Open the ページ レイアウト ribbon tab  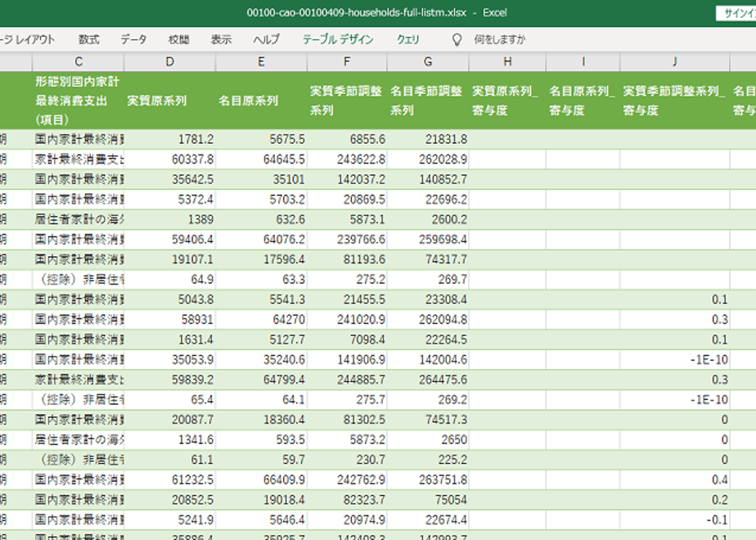click(x=27, y=39)
